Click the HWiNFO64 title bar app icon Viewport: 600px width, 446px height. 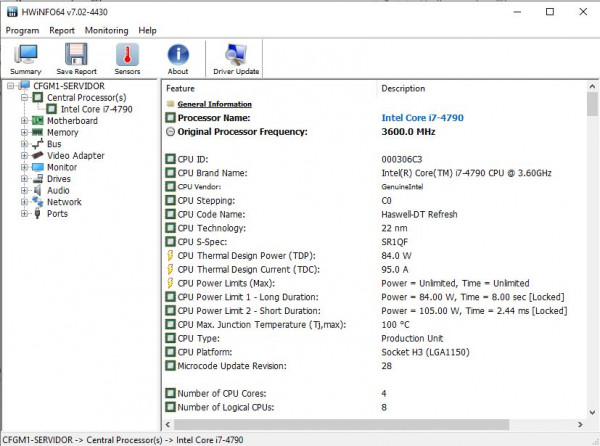13,12
